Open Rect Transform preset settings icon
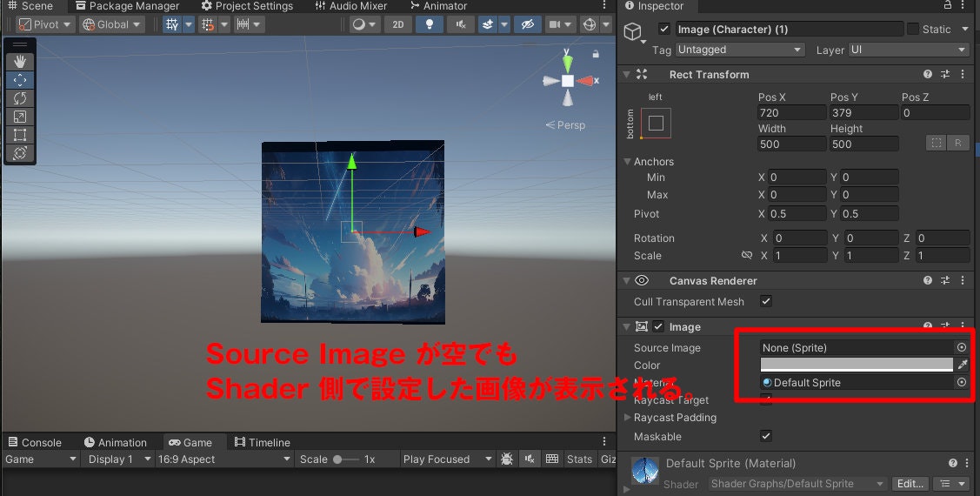The width and height of the screenshot is (980, 496). click(945, 74)
